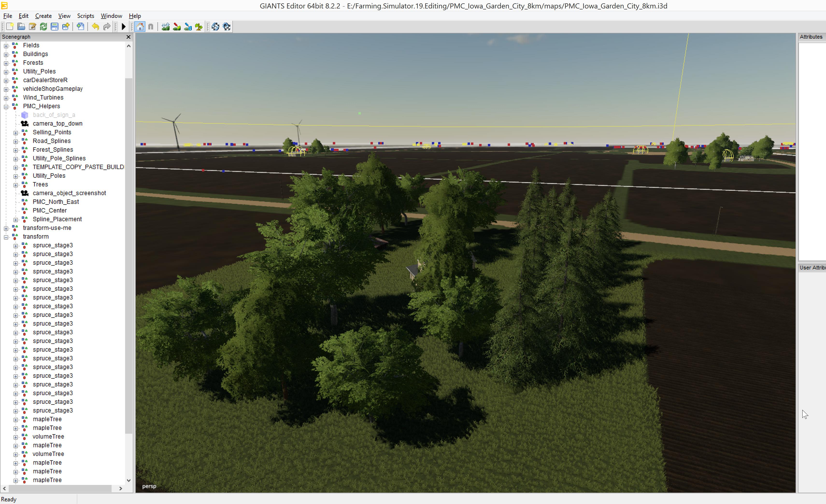Click the Save floppy disk icon

tap(55, 27)
